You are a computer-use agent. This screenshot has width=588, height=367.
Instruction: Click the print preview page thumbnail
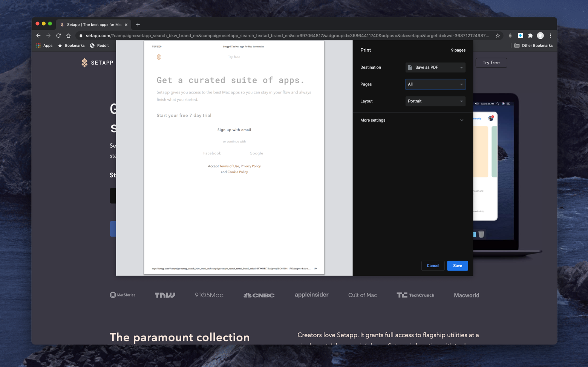(234, 158)
